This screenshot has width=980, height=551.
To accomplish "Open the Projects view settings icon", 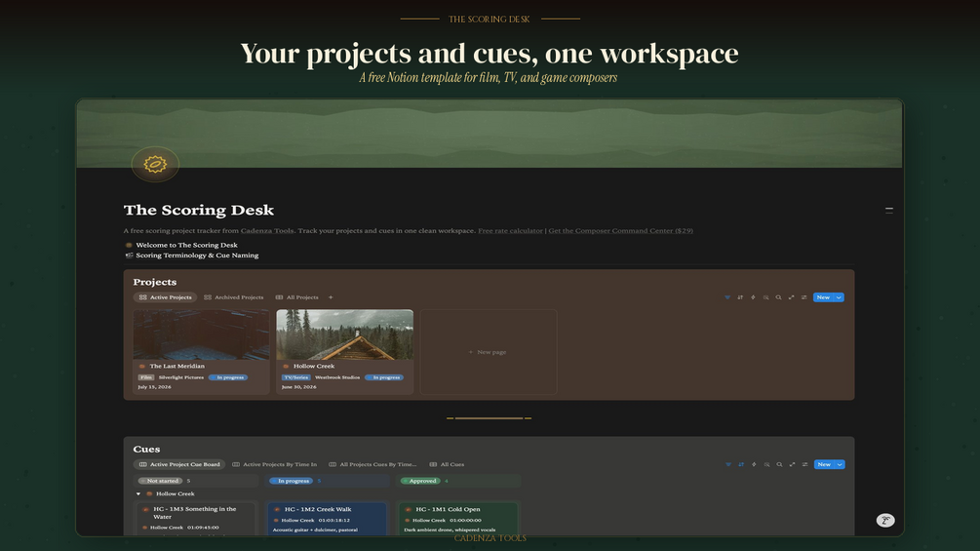I will [x=804, y=297].
